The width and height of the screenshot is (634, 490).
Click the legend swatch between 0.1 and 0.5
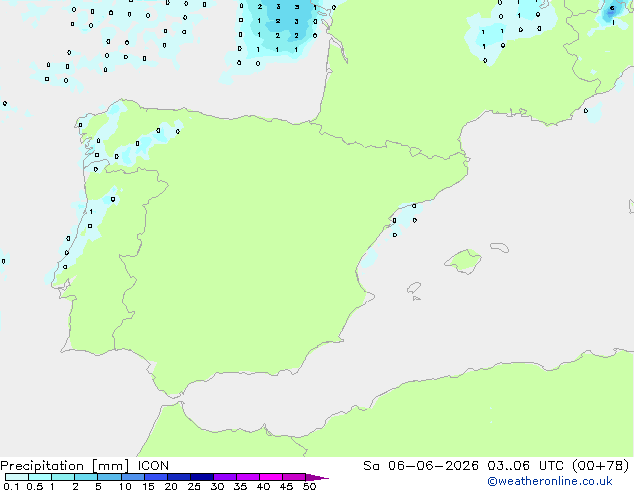pyautogui.click(x=17, y=477)
